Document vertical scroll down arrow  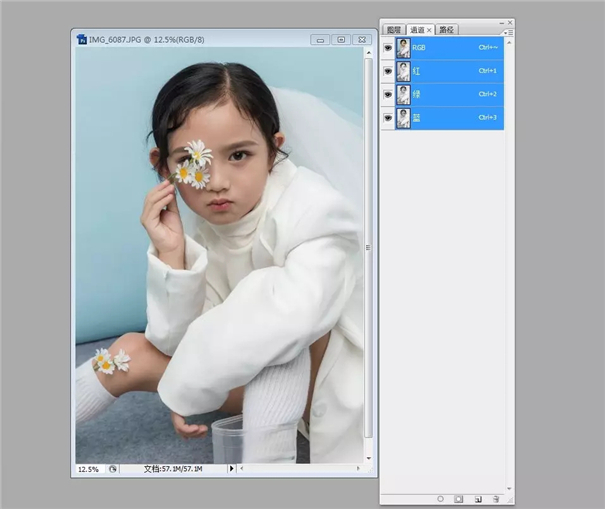[x=369, y=458]
